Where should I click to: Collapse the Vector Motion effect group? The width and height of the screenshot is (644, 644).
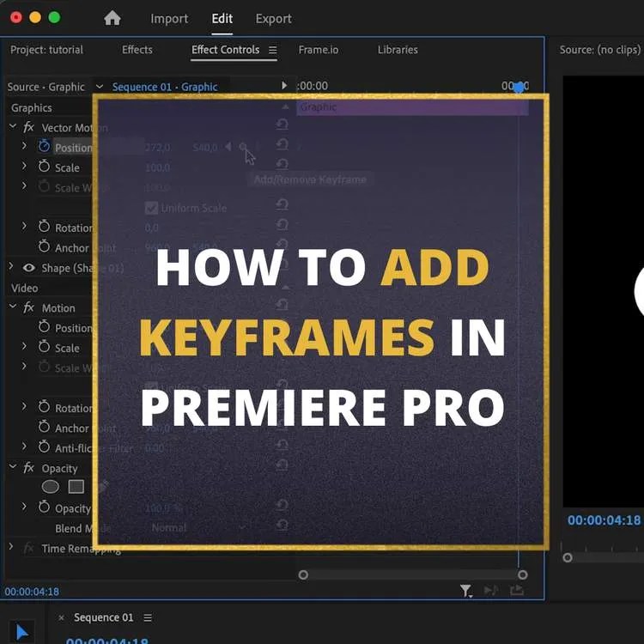coord(13,125)
